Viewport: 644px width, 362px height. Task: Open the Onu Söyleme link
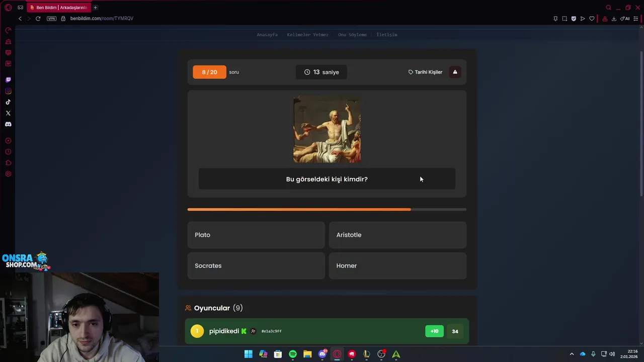(352, 35)
